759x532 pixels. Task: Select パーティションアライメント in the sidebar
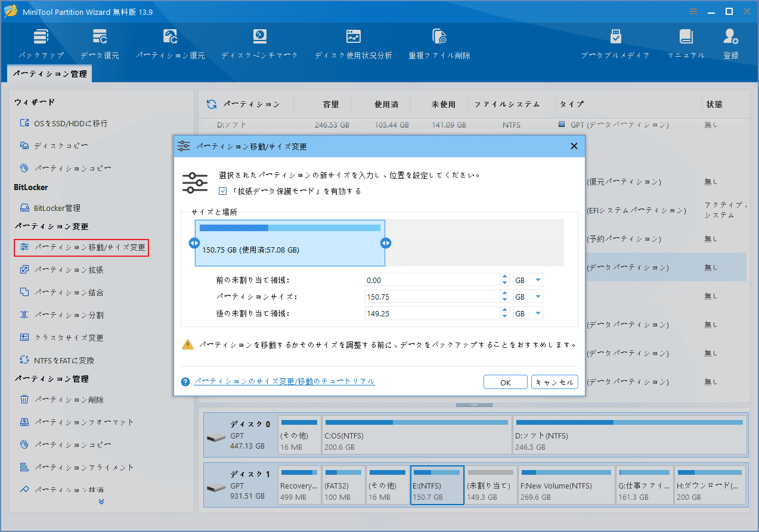click(x=76, y=468)
